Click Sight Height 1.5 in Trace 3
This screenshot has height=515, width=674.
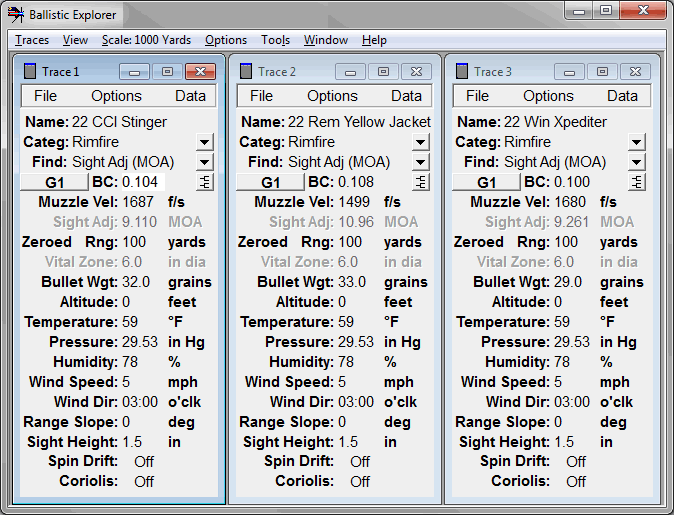point(564,442)
